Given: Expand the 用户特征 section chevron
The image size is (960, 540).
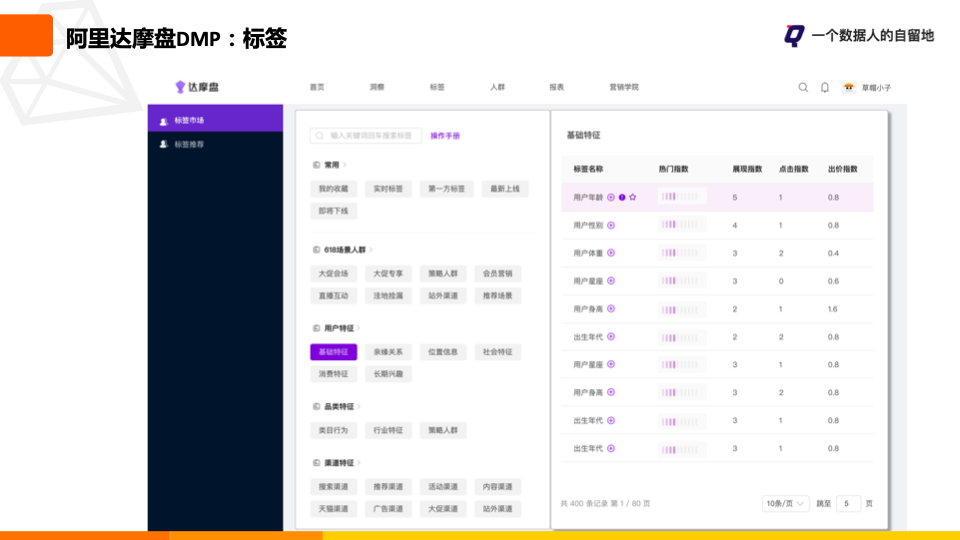Looking at the screenshot, I should pyautogui.click(x=359, y=328).
